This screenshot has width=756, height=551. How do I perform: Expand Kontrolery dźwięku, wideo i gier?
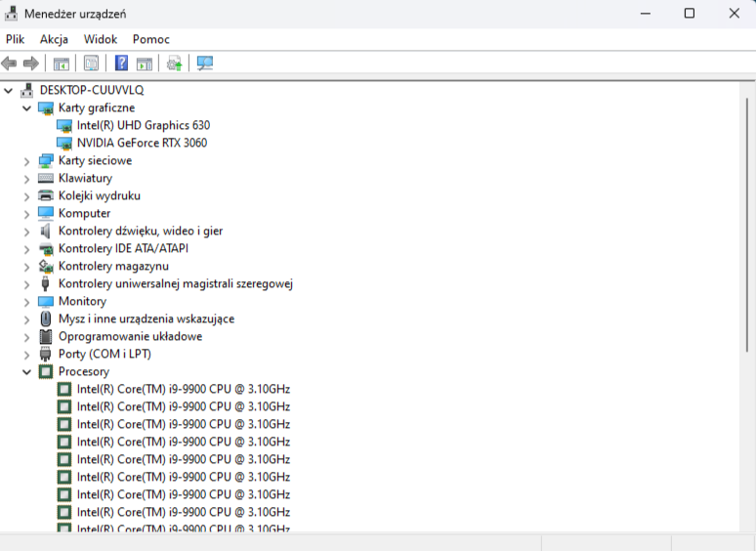click(27, 232)
